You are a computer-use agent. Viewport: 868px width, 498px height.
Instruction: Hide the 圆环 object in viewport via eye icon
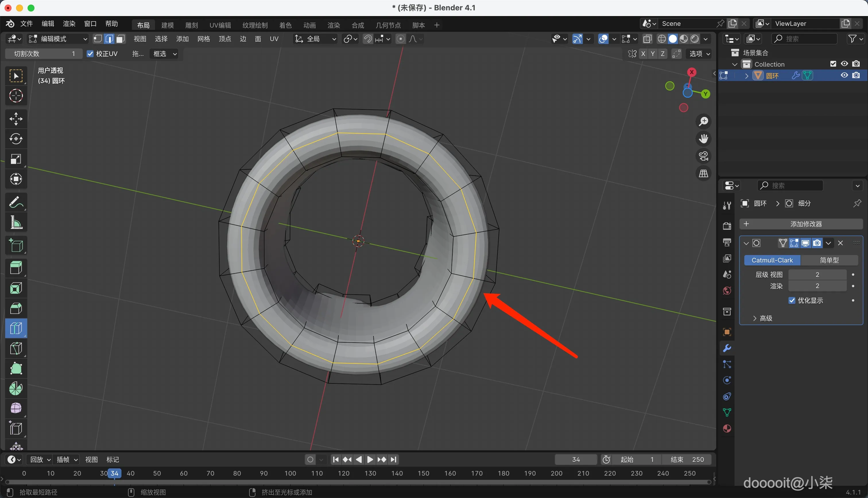[x=844, y=75]
